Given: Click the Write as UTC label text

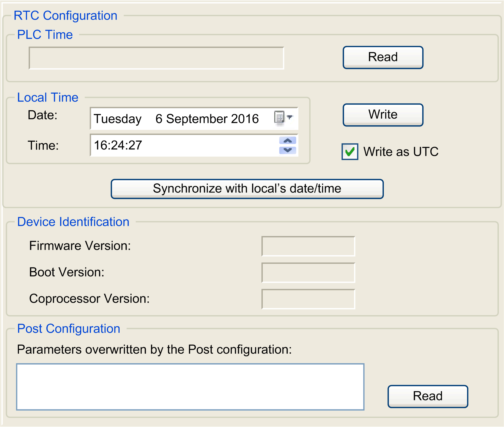Looking at the screenshot, I should tap(401, 151).
